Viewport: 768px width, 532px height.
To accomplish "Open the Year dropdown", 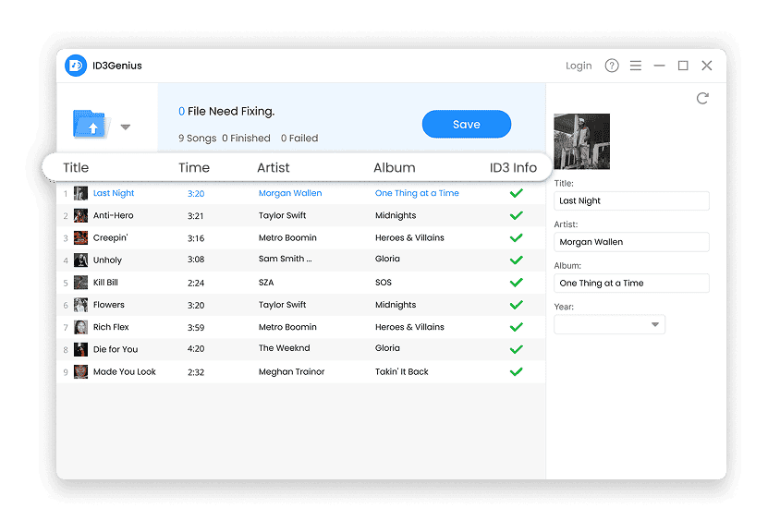I will coord(609,324).
